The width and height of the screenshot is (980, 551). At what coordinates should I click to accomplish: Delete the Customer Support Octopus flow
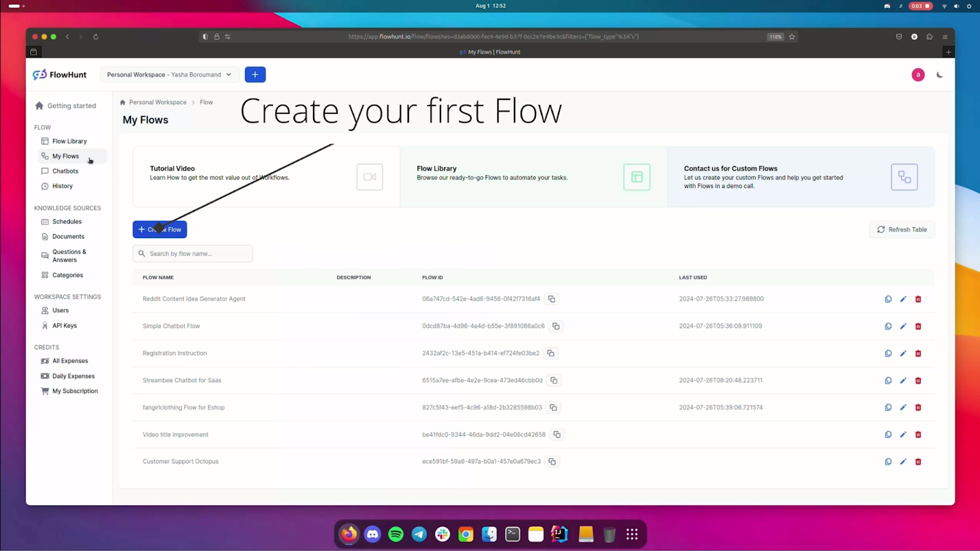pyautogui.click(x=918, y=462)
